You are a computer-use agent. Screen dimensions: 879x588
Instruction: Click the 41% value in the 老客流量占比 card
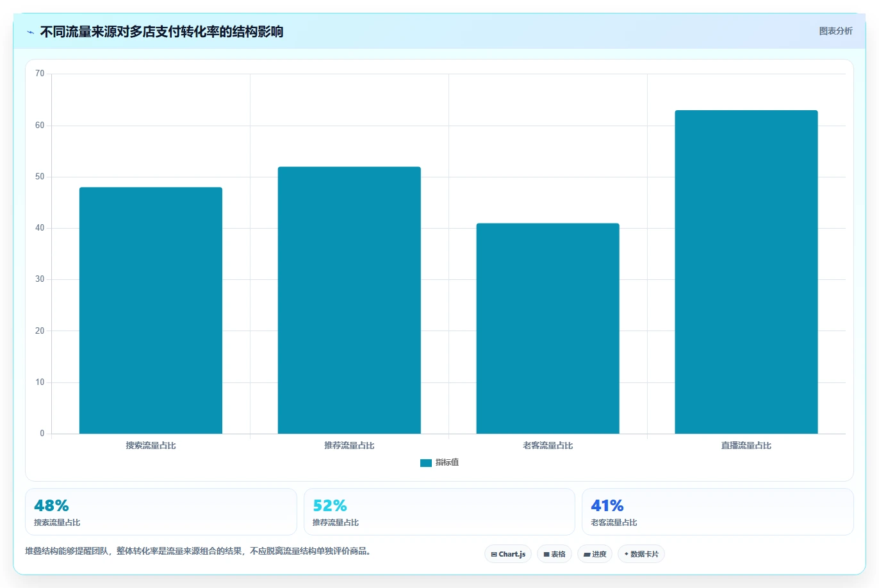click(x=607, y=505)
